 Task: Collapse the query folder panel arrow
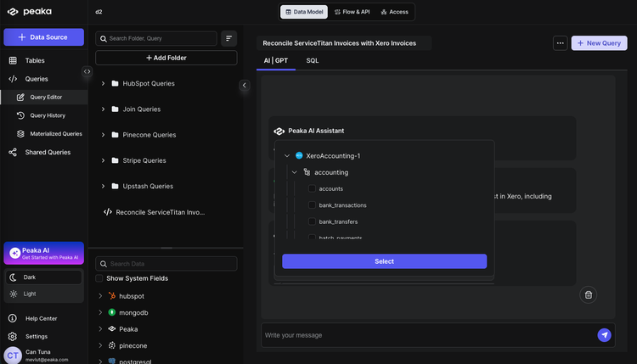click(244, 85)
